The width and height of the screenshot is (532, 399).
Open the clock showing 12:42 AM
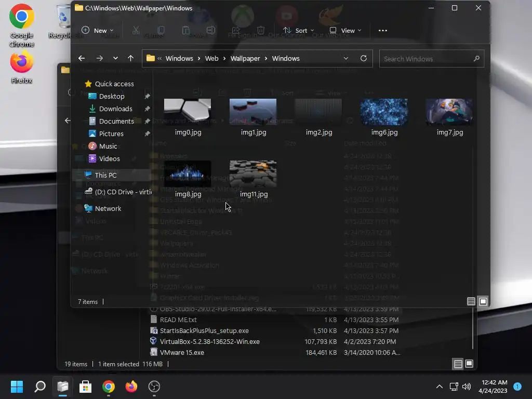pos(493,387)
